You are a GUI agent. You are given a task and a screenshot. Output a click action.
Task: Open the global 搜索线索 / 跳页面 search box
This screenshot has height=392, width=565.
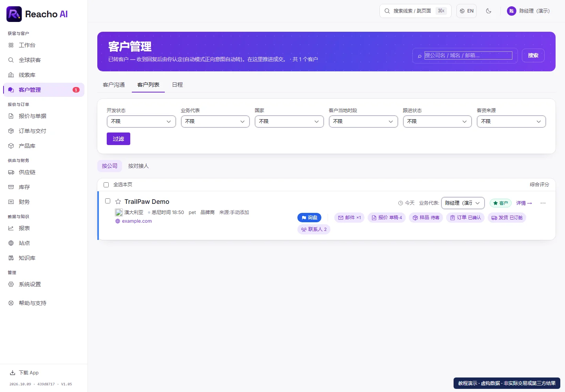[415, 11]
